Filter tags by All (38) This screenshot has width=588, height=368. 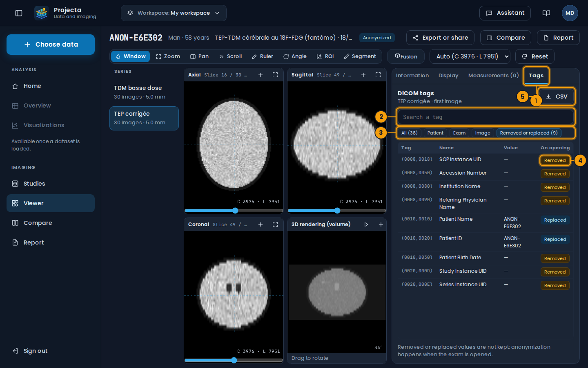(x=410, y=133)
